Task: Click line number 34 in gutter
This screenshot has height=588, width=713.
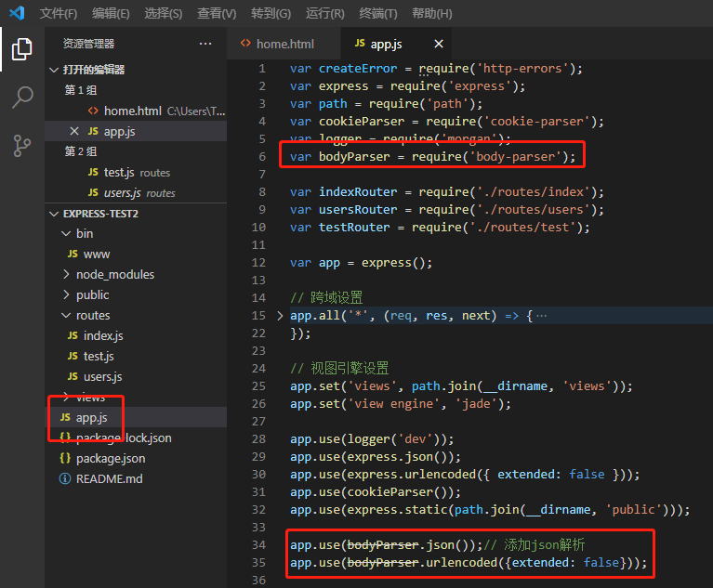Action: coord(258,544)
